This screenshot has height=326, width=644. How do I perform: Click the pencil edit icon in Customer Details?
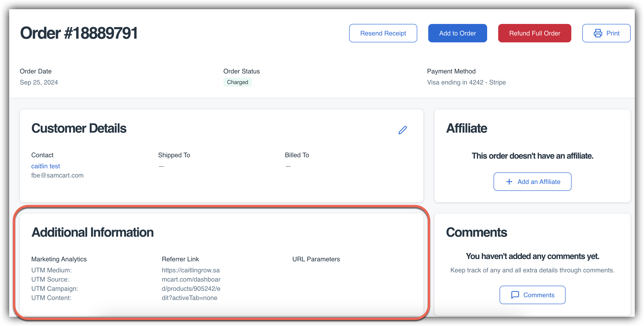[x=402, y=130]
